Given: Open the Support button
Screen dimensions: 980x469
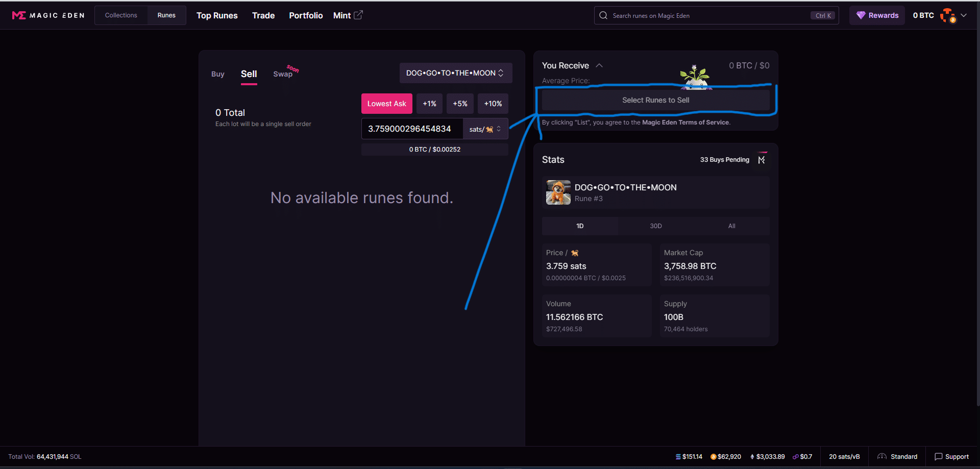Looking at the screenshot, I should pyautogui.click(x=951, y=457).
